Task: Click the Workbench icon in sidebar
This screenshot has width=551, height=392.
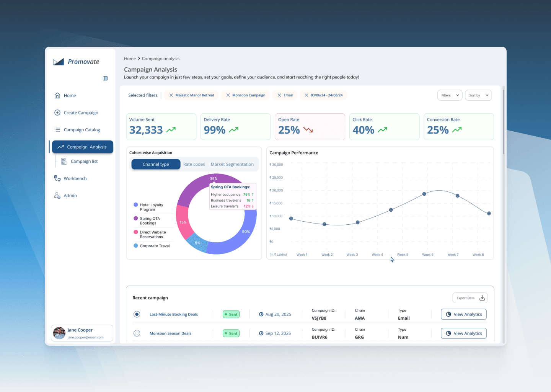Action: tap(57, 178)
